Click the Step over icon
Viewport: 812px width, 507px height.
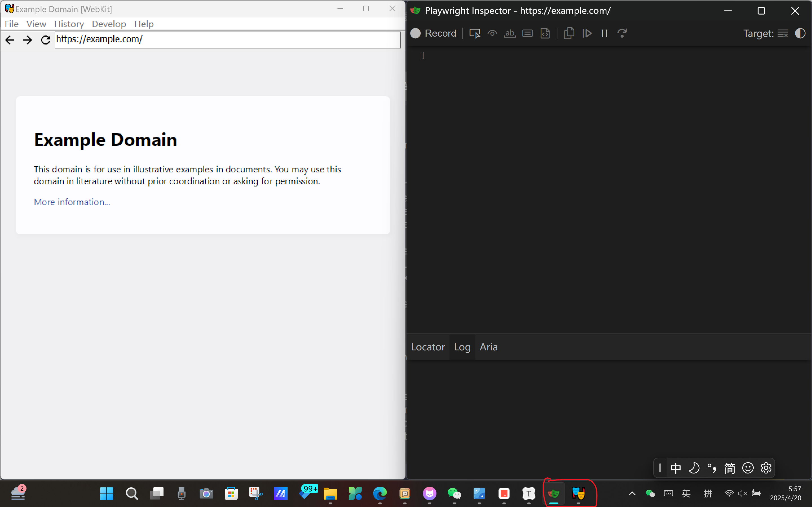[x=622, y=33]
